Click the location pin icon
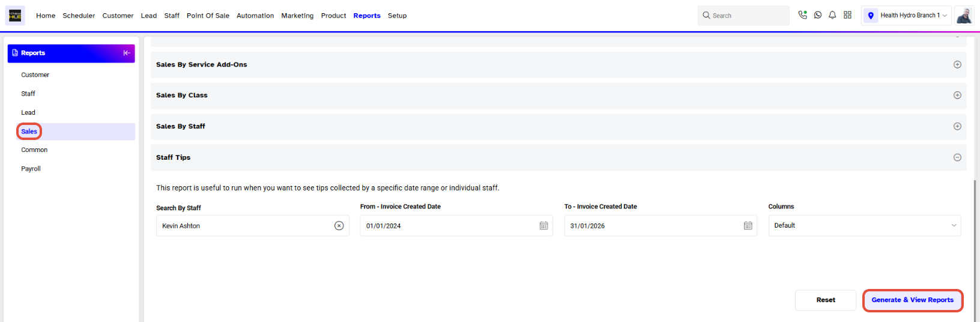 (x=871, y=16)
